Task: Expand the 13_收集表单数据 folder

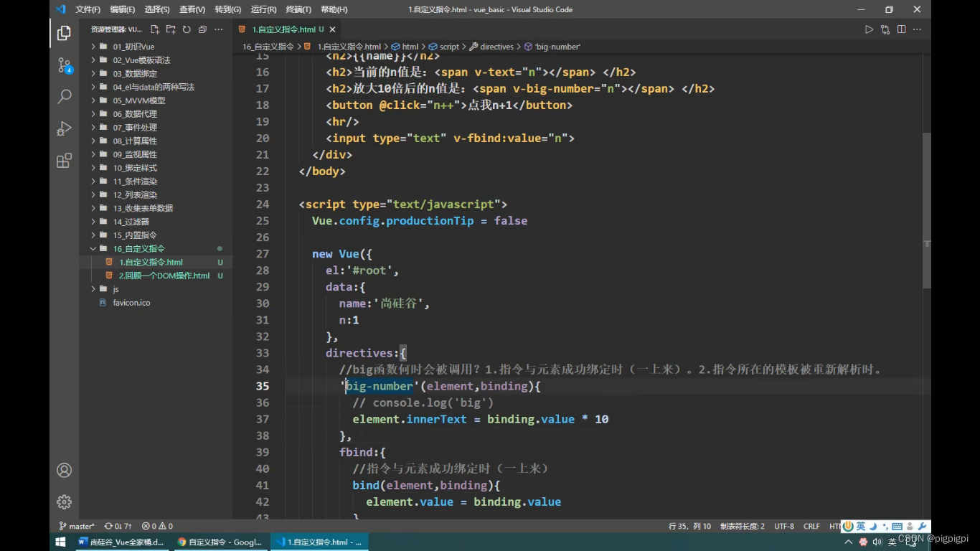Action: (154, 208)
